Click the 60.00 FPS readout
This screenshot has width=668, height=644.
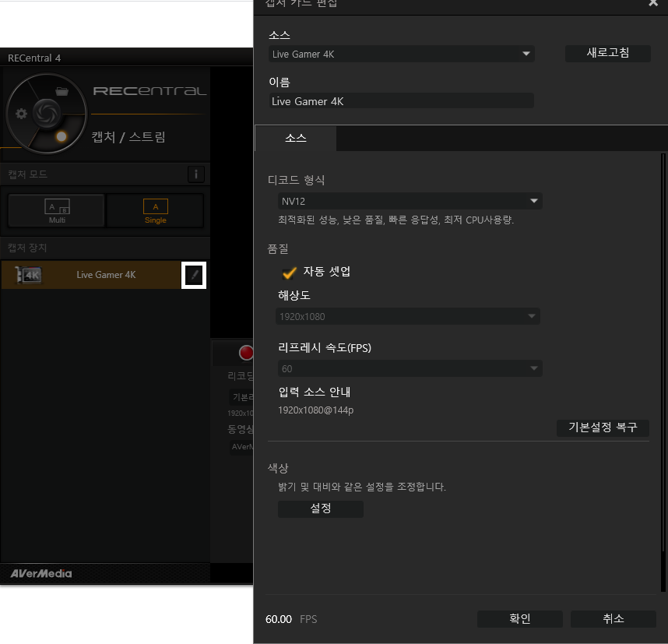pos(291,619)
